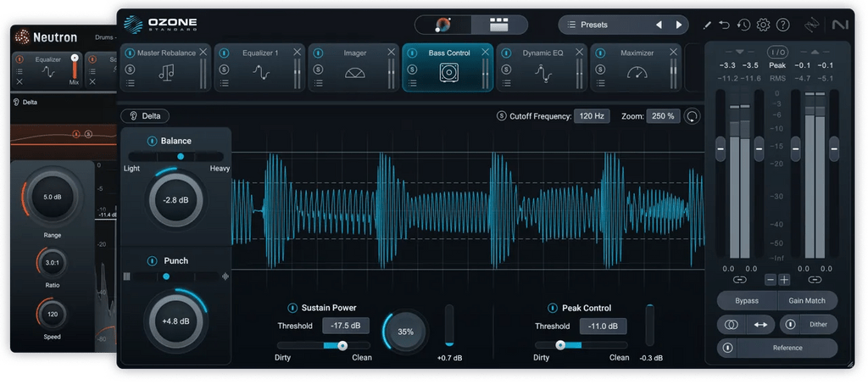Viewport: 868px width, 385px height.
Task: Link the output gain channels
Action: (x=815, y=280)
